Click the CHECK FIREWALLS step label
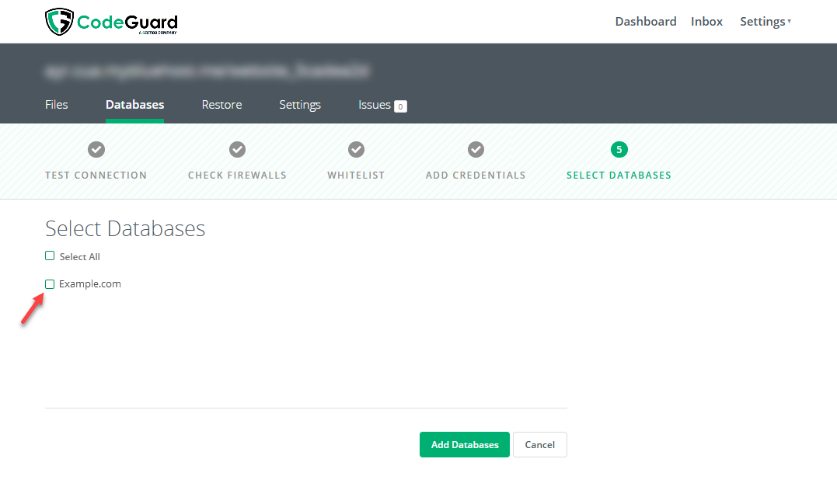Image resolution: width=837 pixels, height=504 pixels. coord(237,175)
